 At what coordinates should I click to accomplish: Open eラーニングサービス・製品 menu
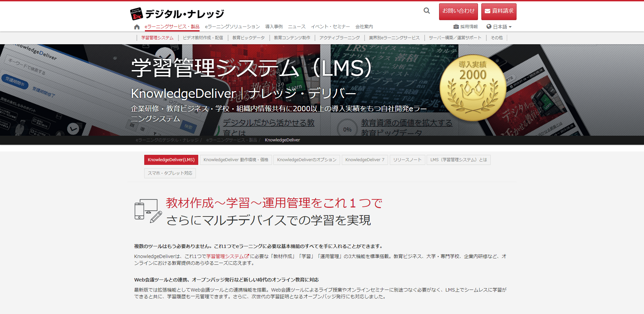pyautogui.click(x=172, y=27)
